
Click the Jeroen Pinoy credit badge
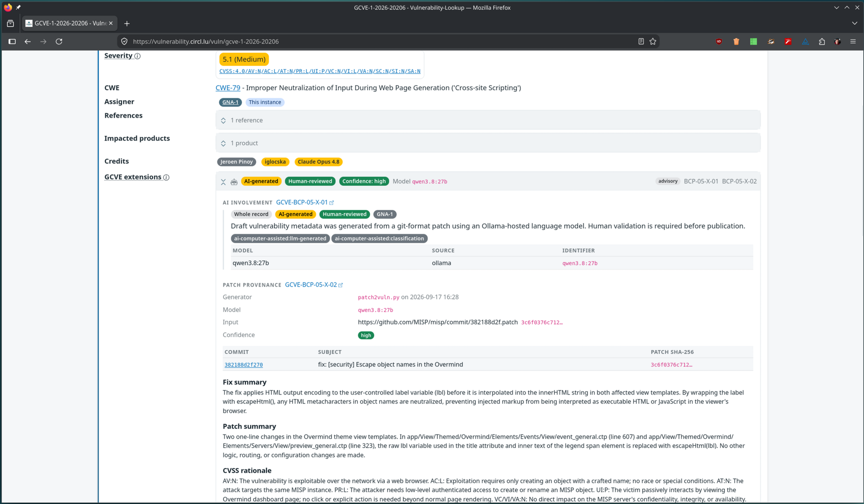click(x=236, y=162)
